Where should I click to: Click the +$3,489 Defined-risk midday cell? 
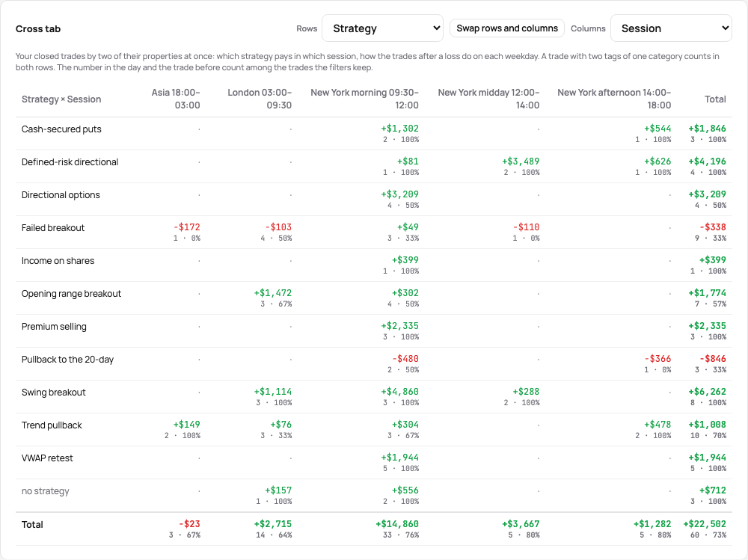click(x=521, y=166)
